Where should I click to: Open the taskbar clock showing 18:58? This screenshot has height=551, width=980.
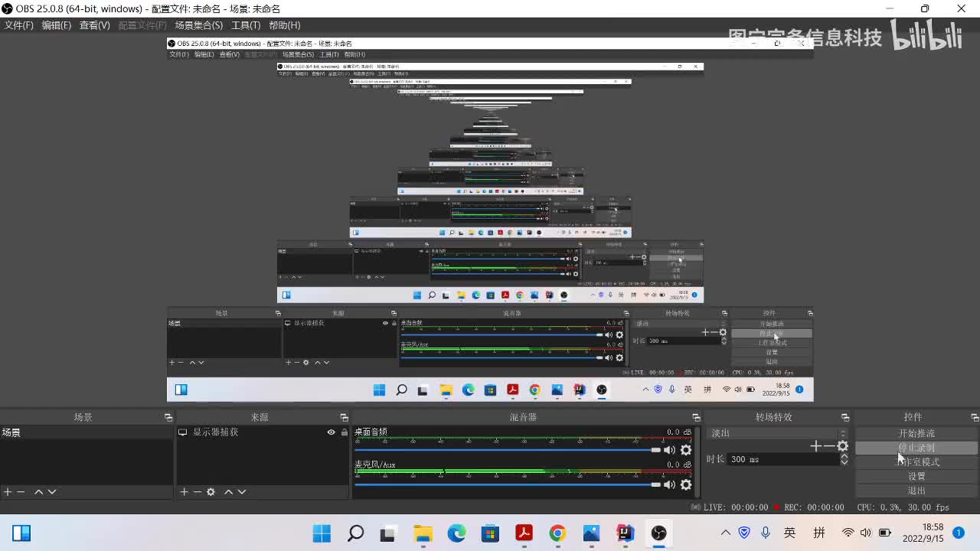pos(923,533)
